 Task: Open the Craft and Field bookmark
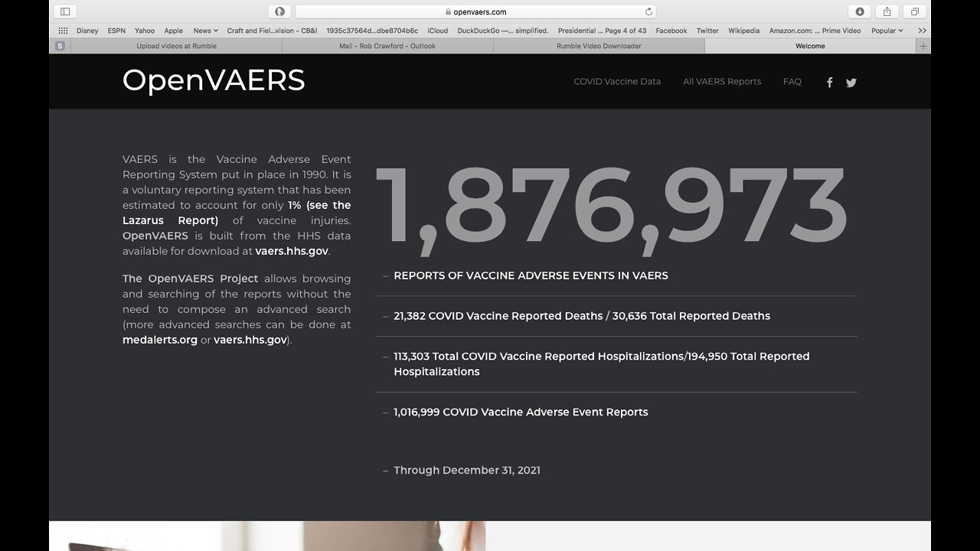coord(272,31)
